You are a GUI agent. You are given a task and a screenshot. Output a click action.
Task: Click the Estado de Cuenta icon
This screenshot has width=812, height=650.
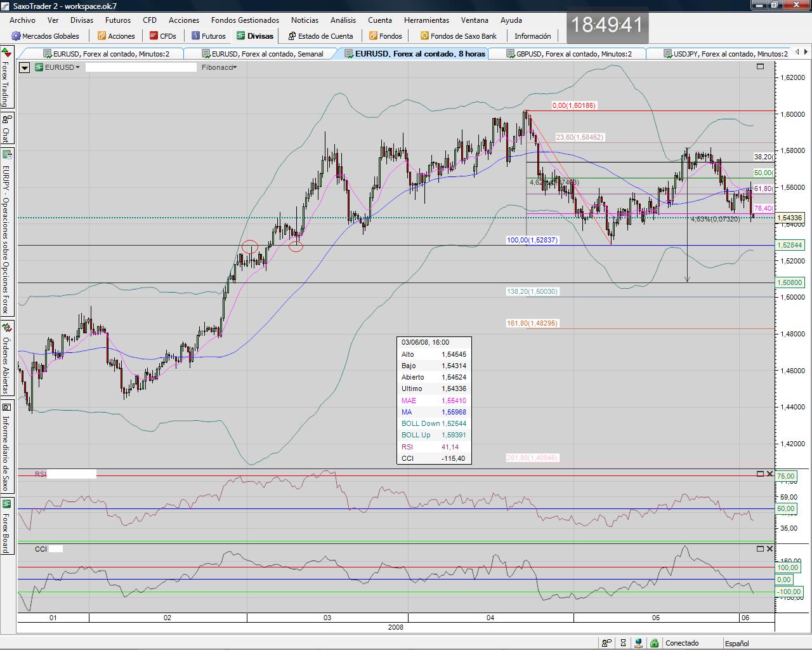pos(292,36)
